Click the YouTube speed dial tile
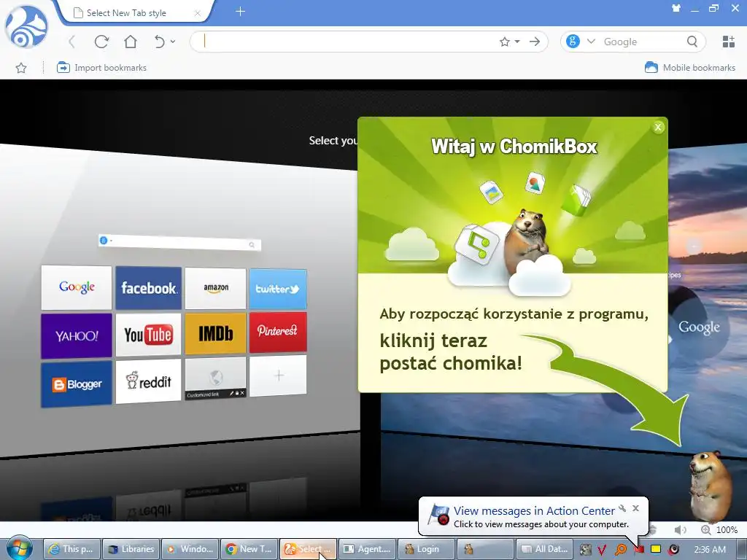Image resolution: width=747 pixels, height=560 pixels. pos(148,334)
